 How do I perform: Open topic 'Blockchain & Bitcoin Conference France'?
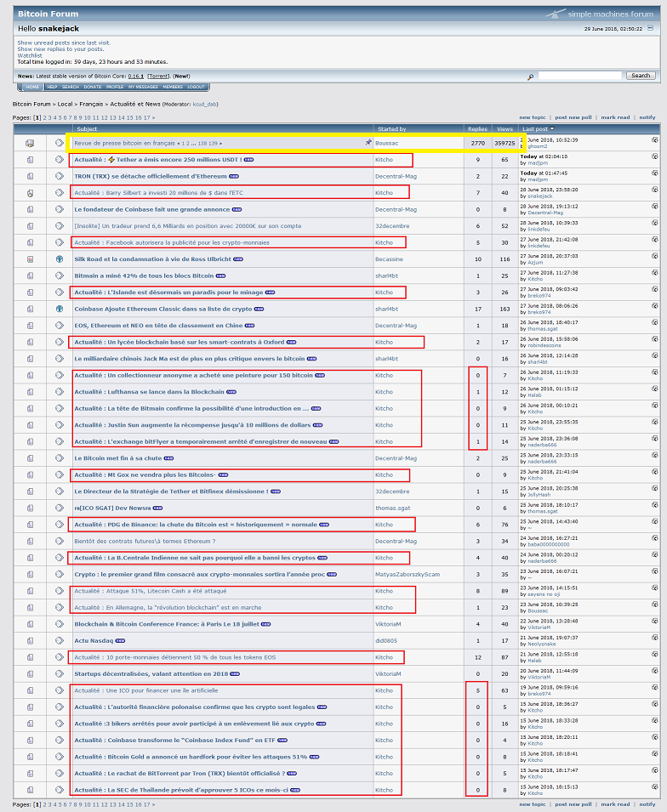pos(167,624)
